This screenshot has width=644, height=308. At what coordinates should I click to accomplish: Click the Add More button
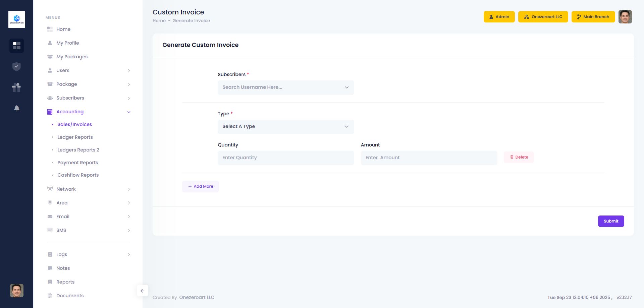(x=201, y=186)
